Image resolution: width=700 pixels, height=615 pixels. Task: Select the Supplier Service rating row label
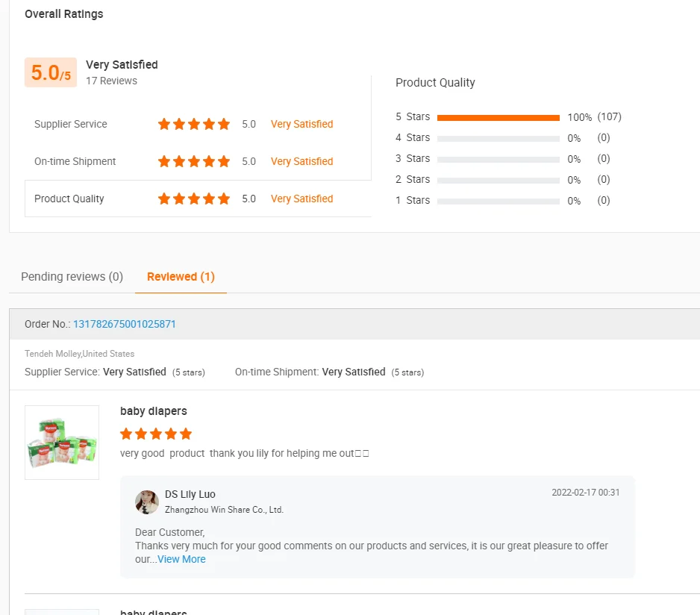[71, 124]
